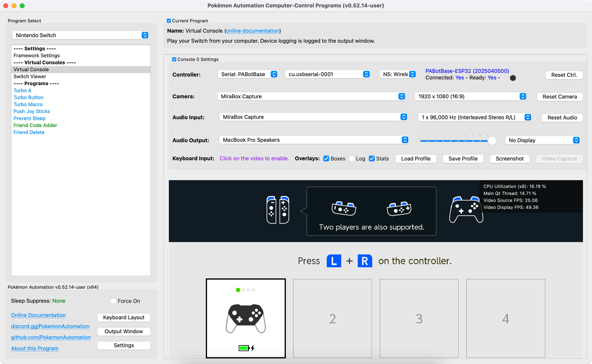Click the left sideways Joy-Con icon
This screenshot has height=364, width=592.
point(344,208)
